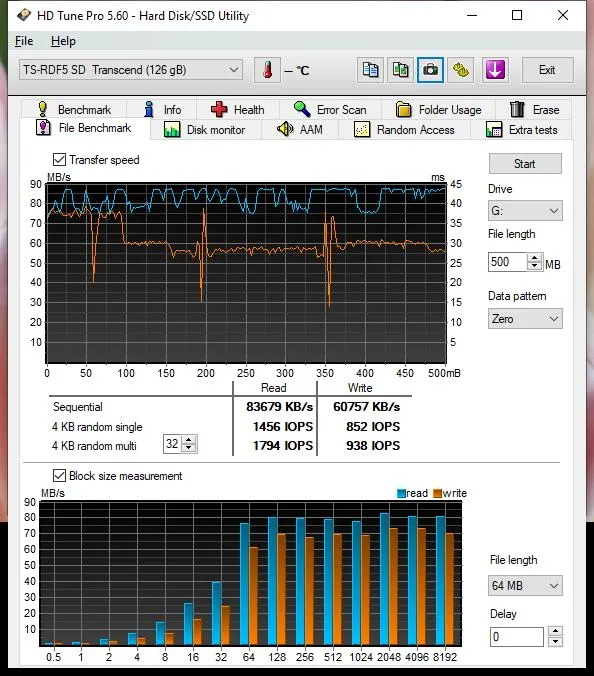594x676 pixels.
Task: Click the copy text to clipboard icon
Action: click(370, 70)
